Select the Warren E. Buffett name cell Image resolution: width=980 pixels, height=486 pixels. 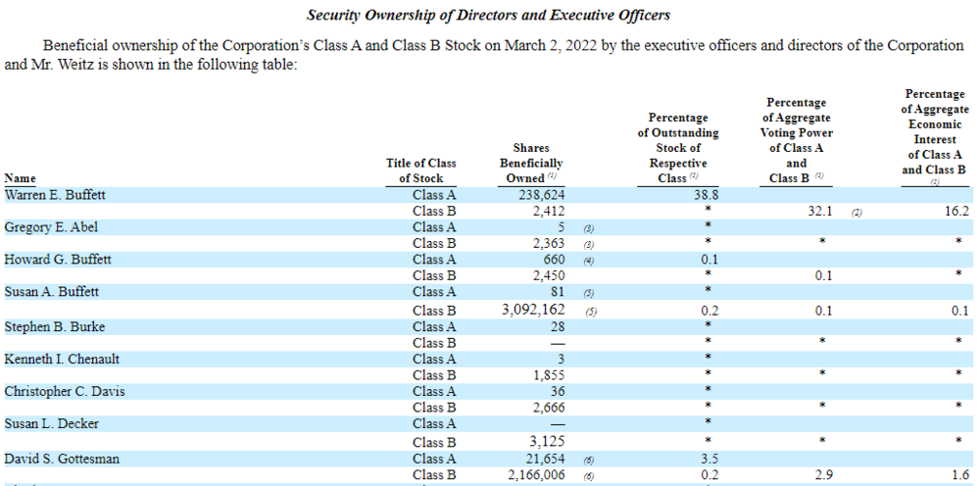tap(55, 195)
